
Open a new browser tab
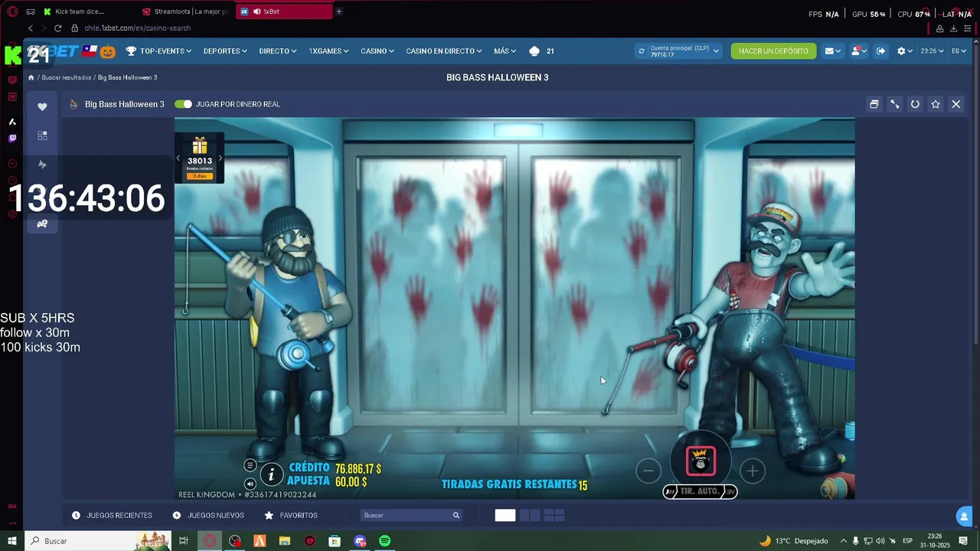[339, 11]
